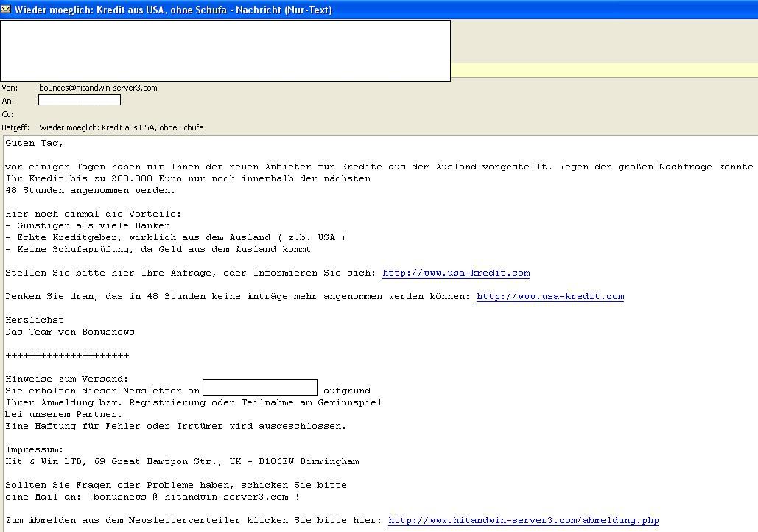Open the first usa-kredit.com link
Image resolution: width=758 pixels, height=532 pixels.
[x=456, y=273]
